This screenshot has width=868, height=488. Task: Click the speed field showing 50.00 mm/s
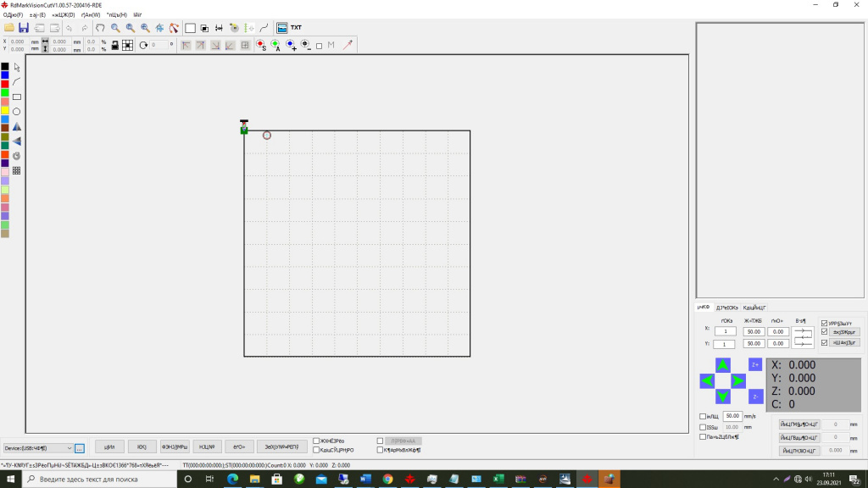click(x=732, y=416)
